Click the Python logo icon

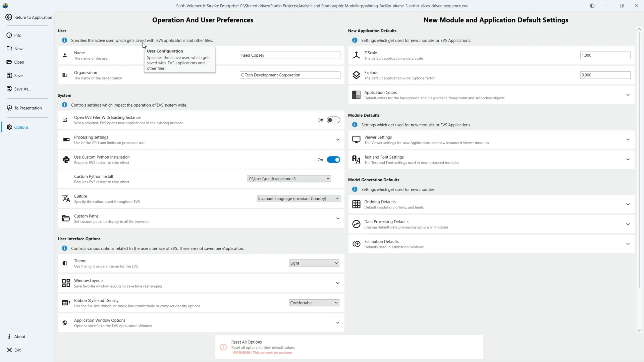pos(66,160)
